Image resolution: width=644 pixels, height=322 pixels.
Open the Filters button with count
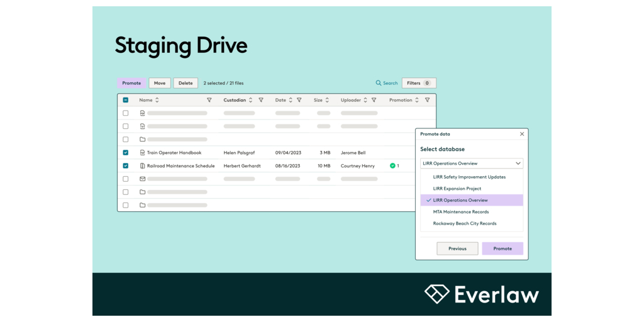[419, 83]
